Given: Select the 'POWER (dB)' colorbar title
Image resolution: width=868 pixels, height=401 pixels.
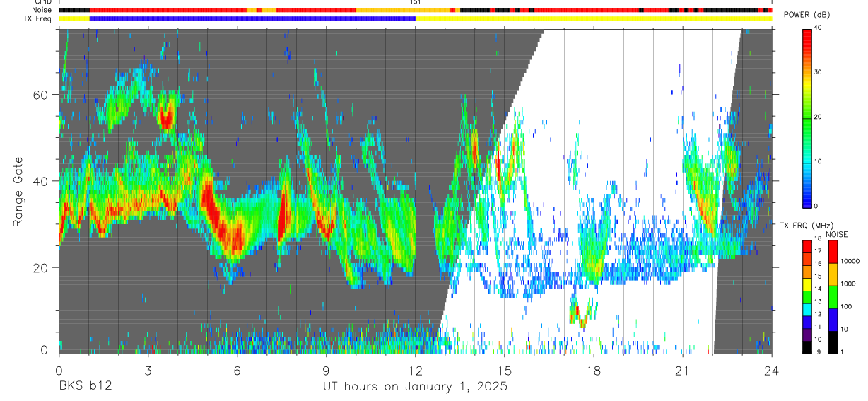Looking at the screenshot, I should (x=807, y=15).
